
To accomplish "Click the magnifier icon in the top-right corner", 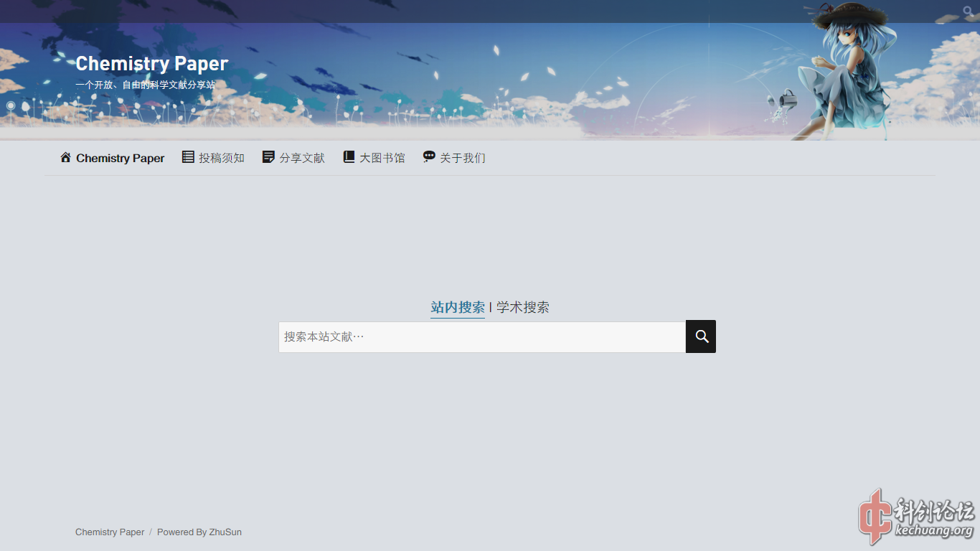I will tap(968, 11).
